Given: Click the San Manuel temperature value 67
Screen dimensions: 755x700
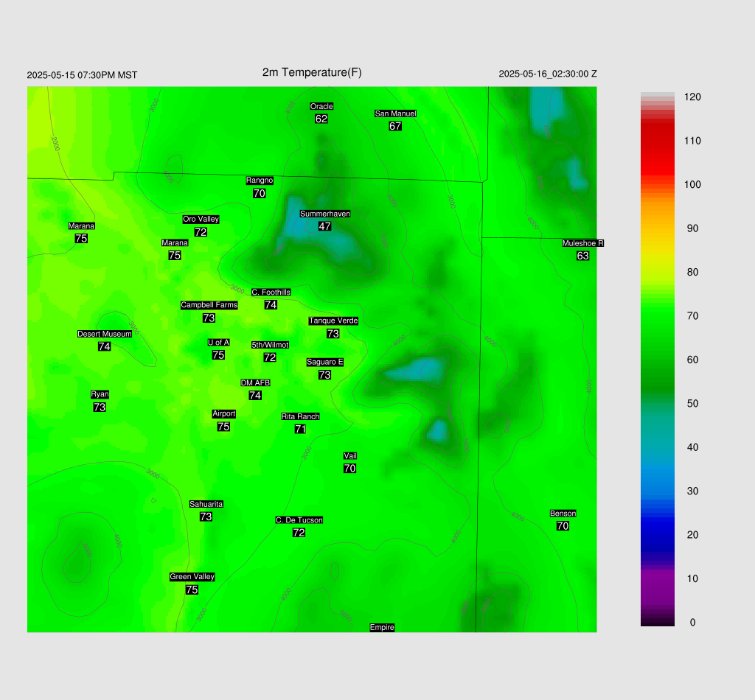Looking at the screenshot, I should coord(395,126).
